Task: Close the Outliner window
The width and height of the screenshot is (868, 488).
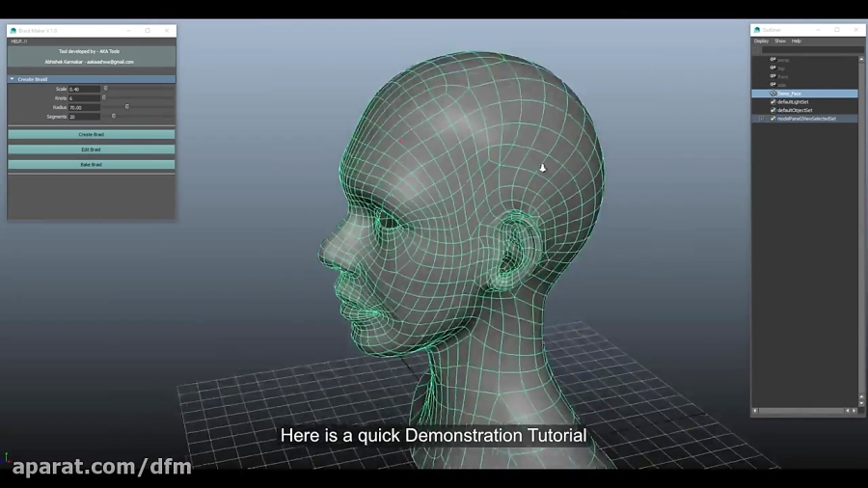Action: 855,30
